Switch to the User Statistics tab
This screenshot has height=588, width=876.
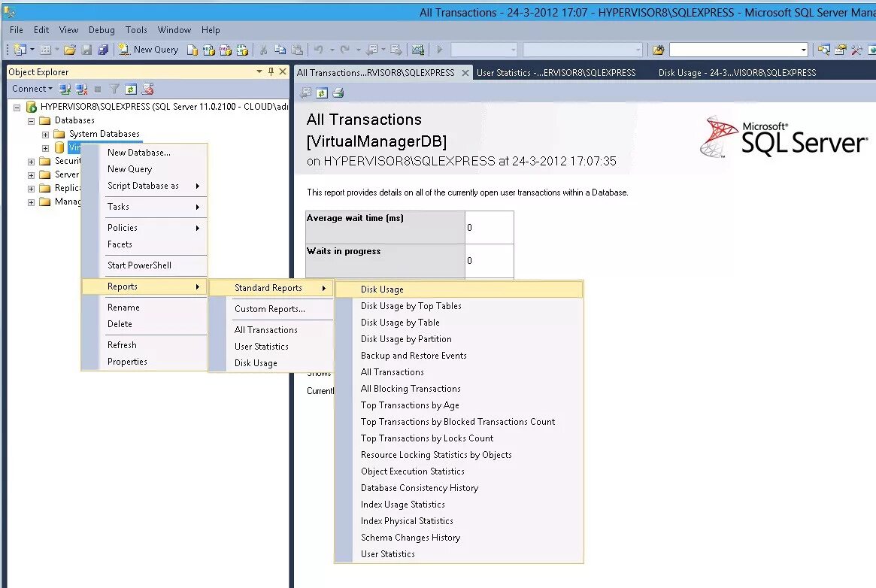556,73
